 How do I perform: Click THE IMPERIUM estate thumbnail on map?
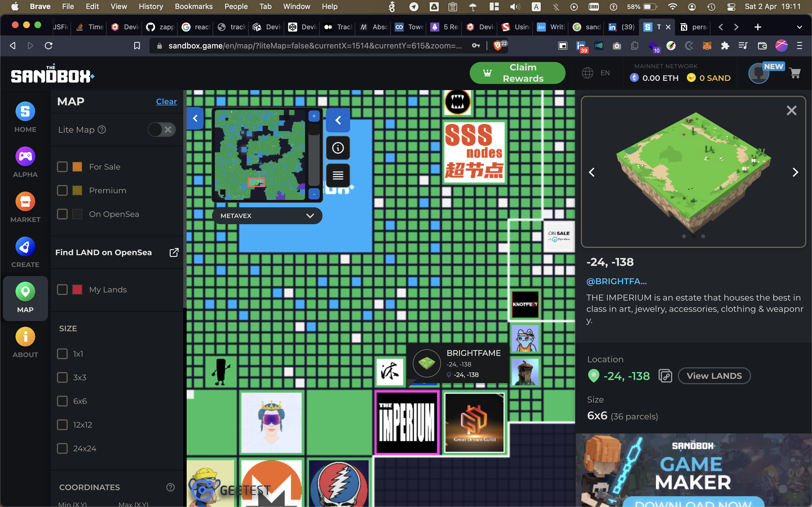[x=407, y=422]
